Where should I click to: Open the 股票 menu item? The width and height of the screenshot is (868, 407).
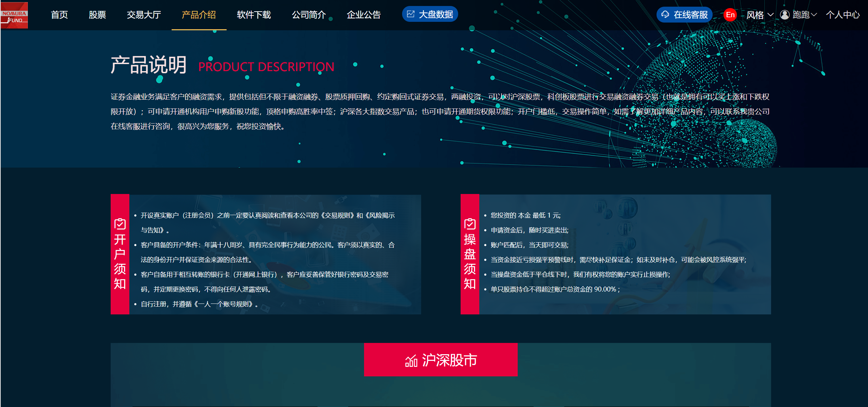tap(97, 15)
